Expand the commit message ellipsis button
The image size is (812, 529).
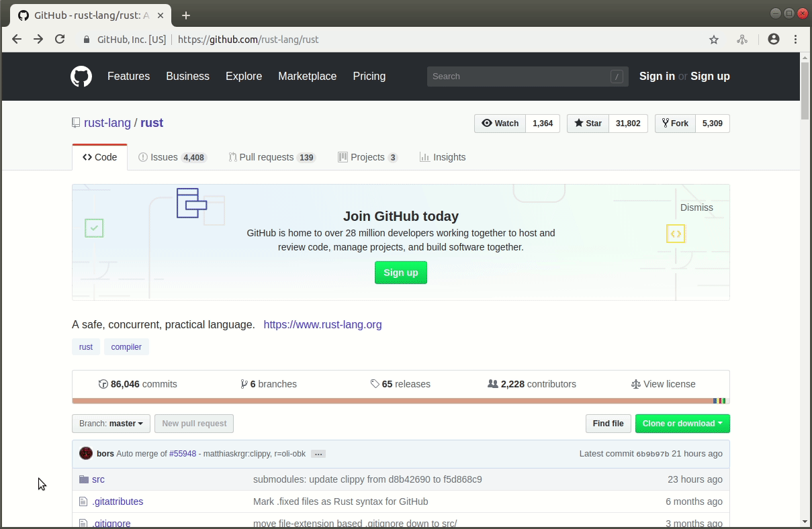click(319, 454)
